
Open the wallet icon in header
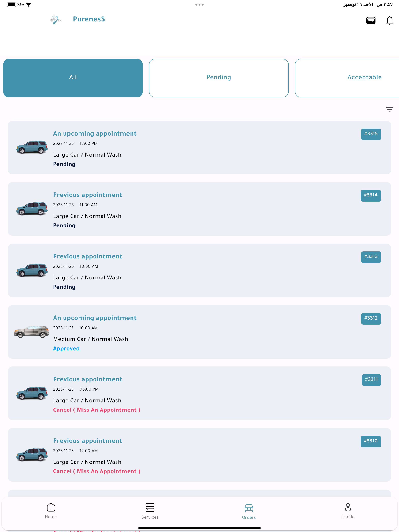[371, 20]
